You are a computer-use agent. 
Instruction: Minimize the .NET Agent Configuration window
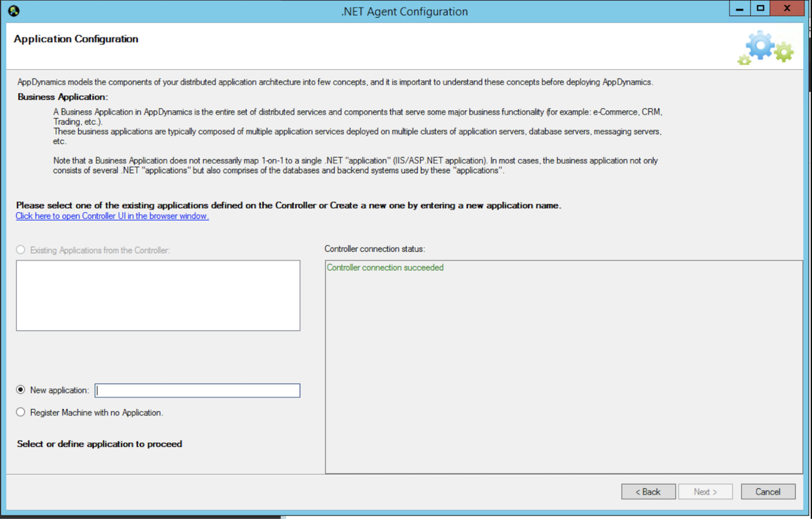pos(739,9)
